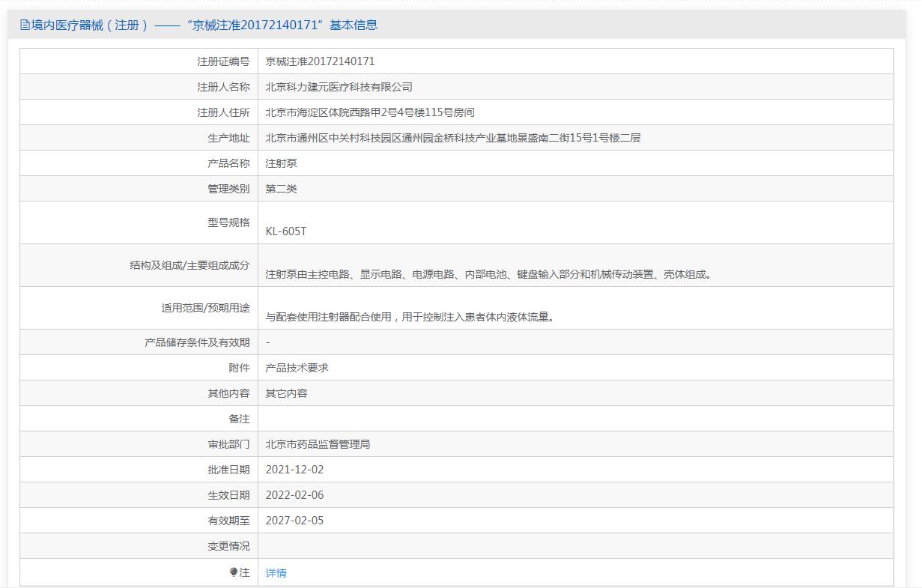The image size is (922, 588).
Task: Click registrant address 北京市海淀区体院西路甲2号4号楼115号房间
Action: click(370, 112)
